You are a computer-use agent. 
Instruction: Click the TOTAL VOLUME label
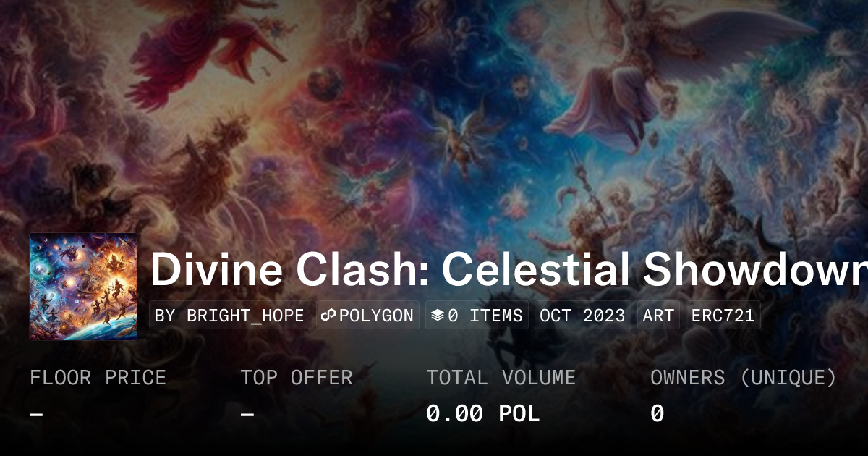pos(501,378)
